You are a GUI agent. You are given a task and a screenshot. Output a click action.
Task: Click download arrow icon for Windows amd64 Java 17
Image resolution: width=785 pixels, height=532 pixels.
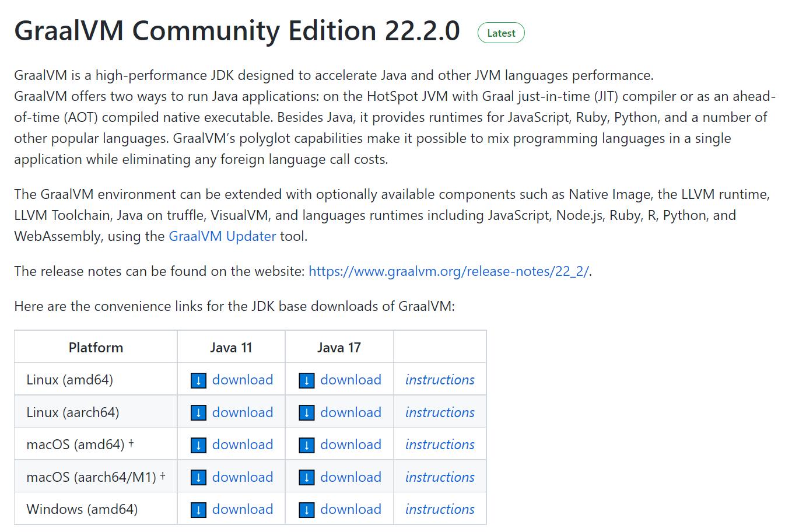click(x=306, y=510)
